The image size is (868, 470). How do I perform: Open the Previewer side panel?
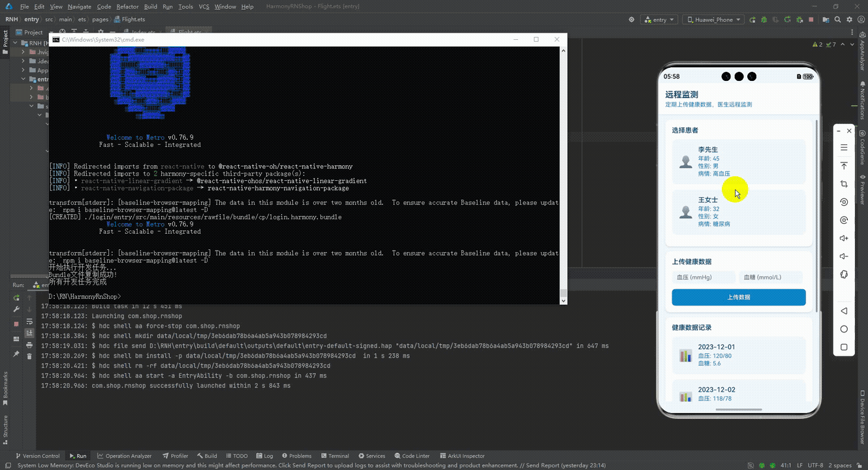[x=862, y=191]
